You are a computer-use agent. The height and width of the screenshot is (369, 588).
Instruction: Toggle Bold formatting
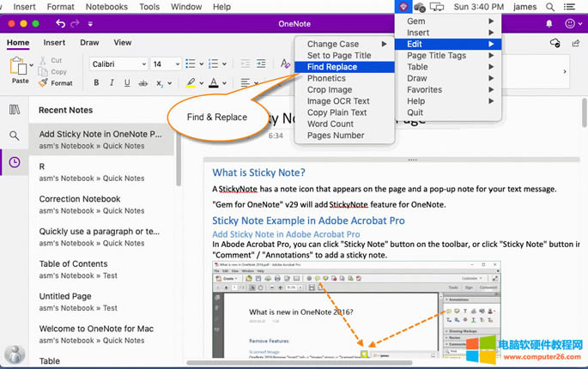click(x=96, y=83)
